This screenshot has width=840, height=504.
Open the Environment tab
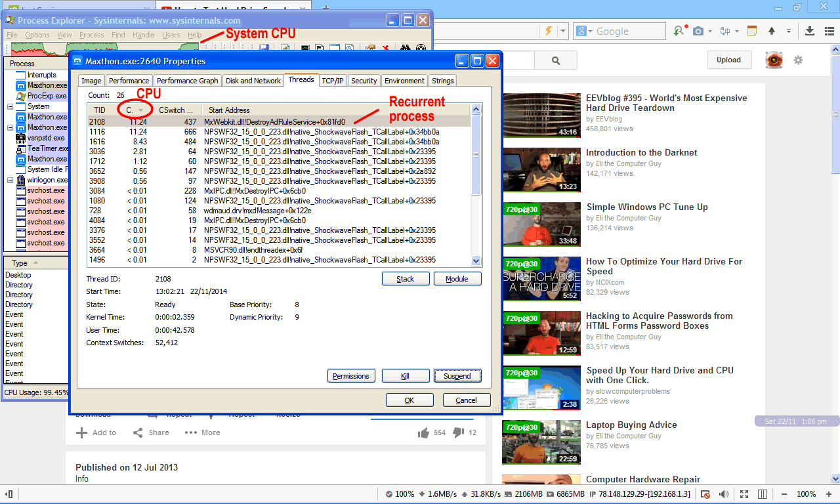(x=404, y=81)
